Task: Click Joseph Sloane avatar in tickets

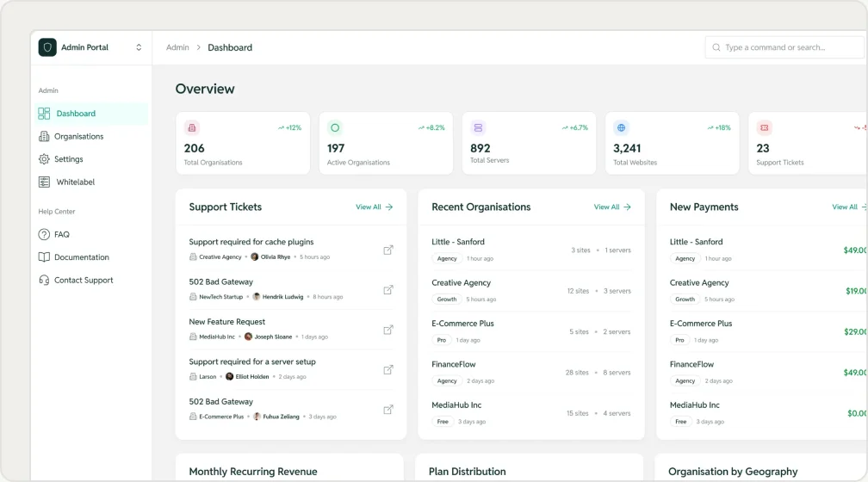Action: (249, 337)
